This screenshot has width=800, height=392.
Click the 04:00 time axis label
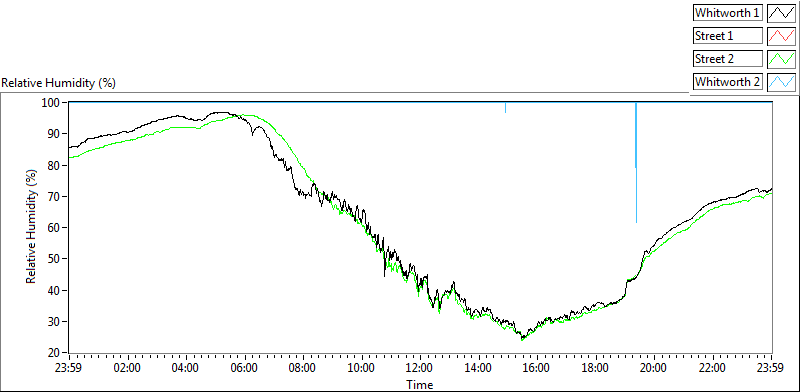tap(186, 368)
